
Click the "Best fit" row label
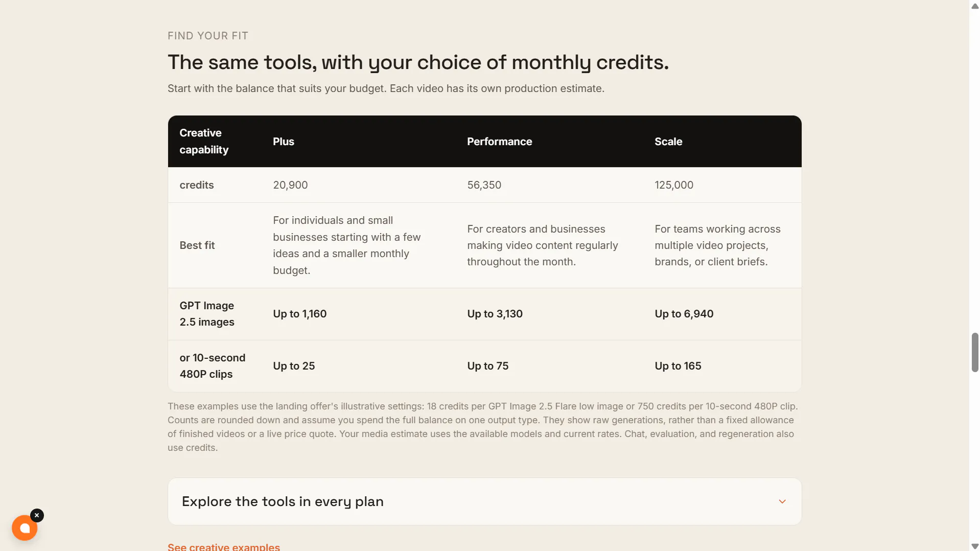[x=197, y=245]
